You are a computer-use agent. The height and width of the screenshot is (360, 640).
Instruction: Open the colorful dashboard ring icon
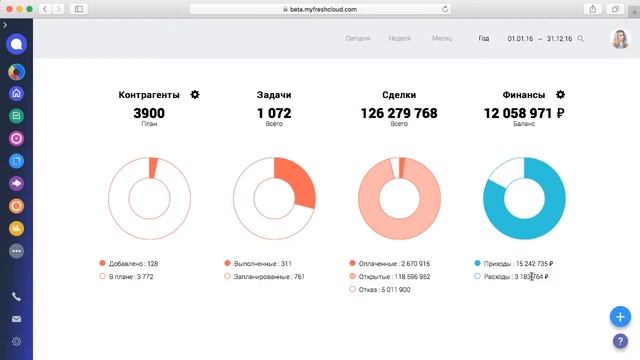click(16, 72)
